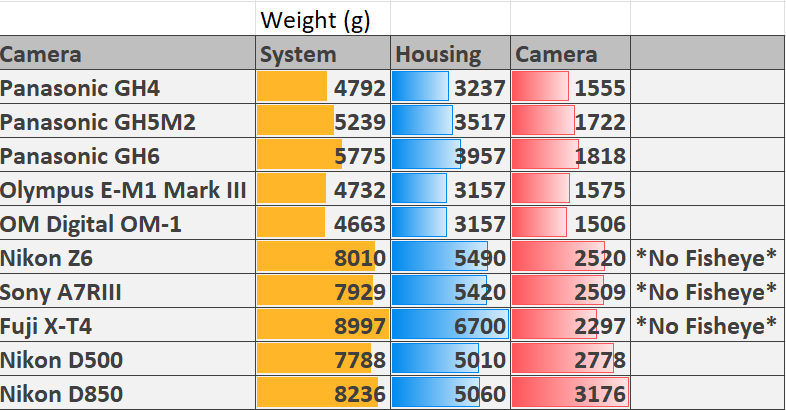Click OM Digital OM-1 camera weight 1506

coord(570,223)
